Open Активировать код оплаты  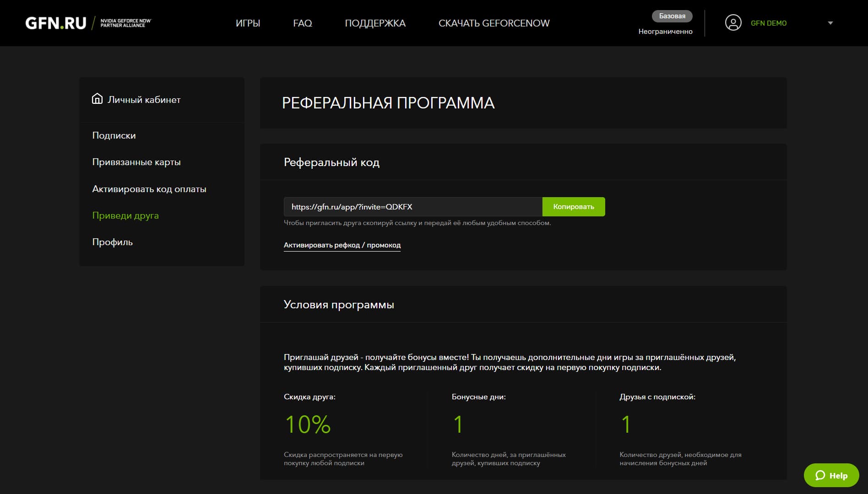(x=149, y=189)
